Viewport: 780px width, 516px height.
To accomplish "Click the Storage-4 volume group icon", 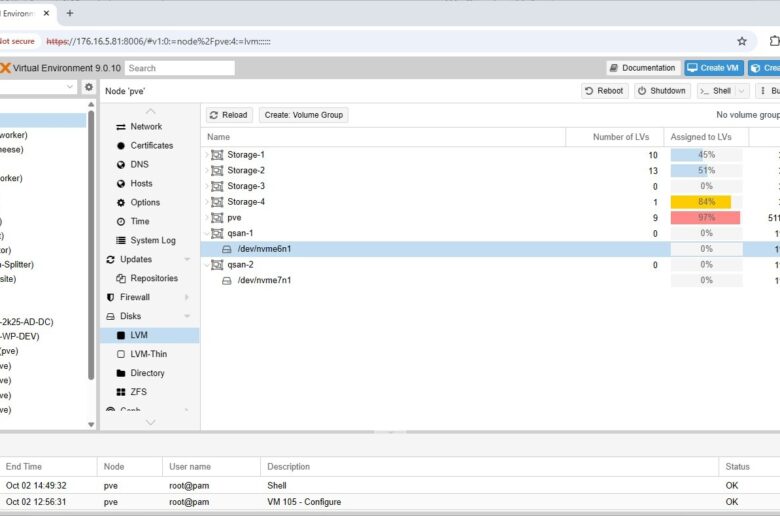I will [217, 202].
